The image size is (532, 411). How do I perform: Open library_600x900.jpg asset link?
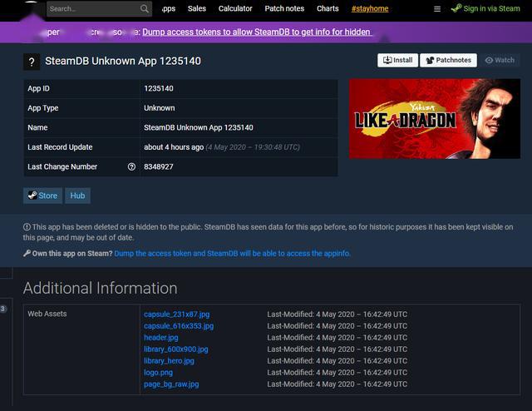tap(176, 349)
